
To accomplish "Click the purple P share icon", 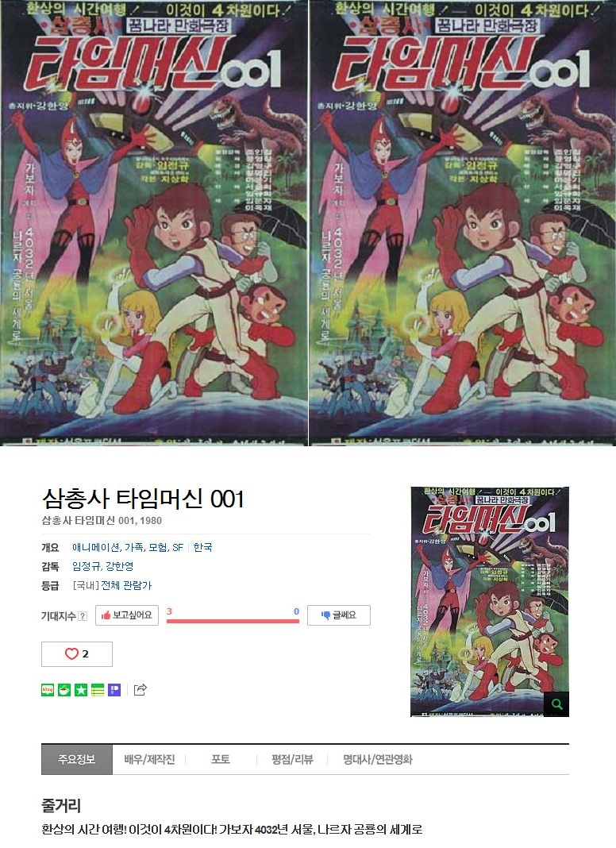I will coord(114,689).
